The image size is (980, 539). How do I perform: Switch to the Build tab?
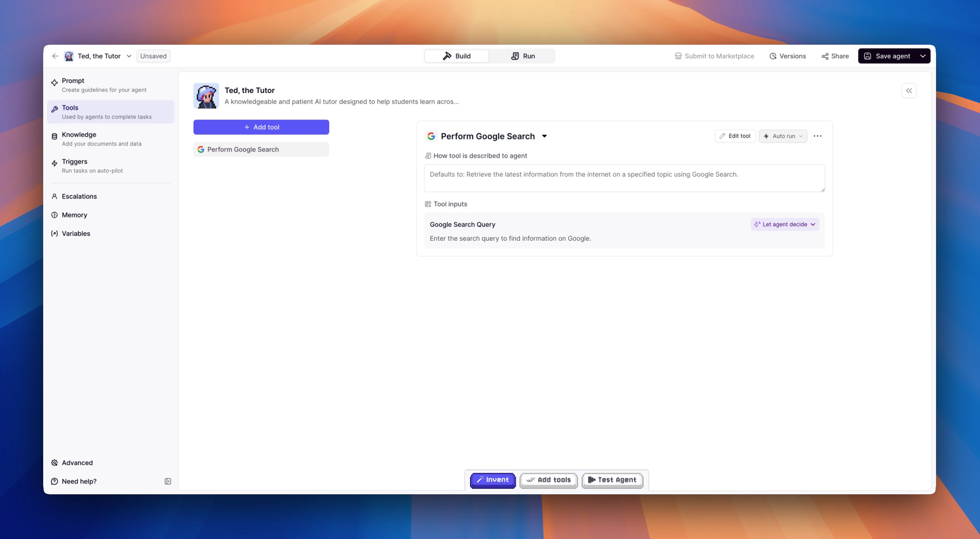click(x=457, y=56)
